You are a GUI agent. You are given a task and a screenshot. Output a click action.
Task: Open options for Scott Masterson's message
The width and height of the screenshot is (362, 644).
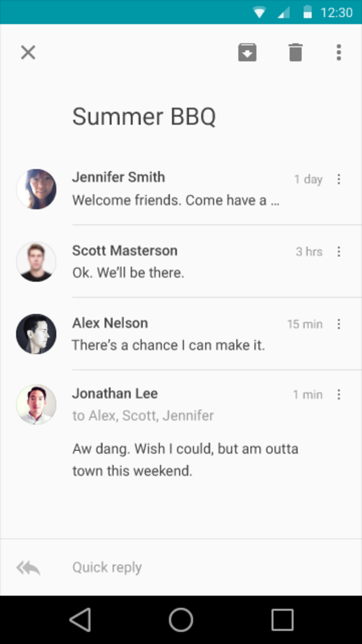[x=339, y=252]
